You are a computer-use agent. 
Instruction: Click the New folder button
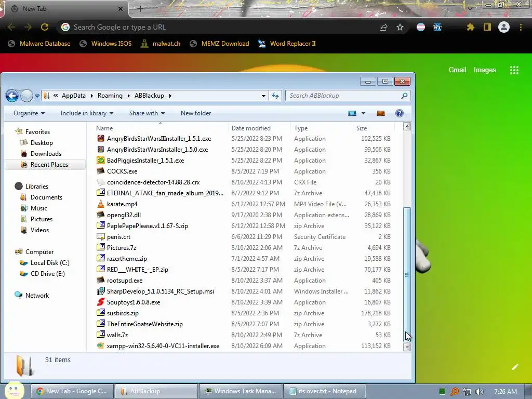click(x=196, y=113)
